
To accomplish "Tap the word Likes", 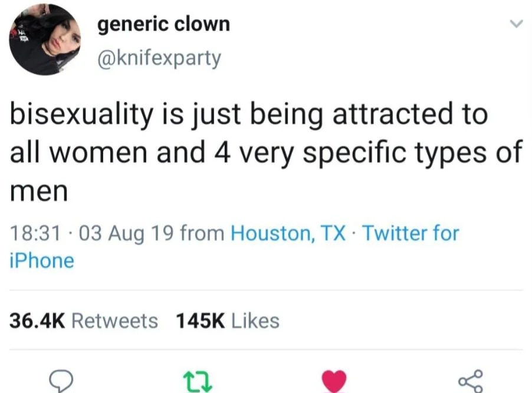I will pos(255,321).
